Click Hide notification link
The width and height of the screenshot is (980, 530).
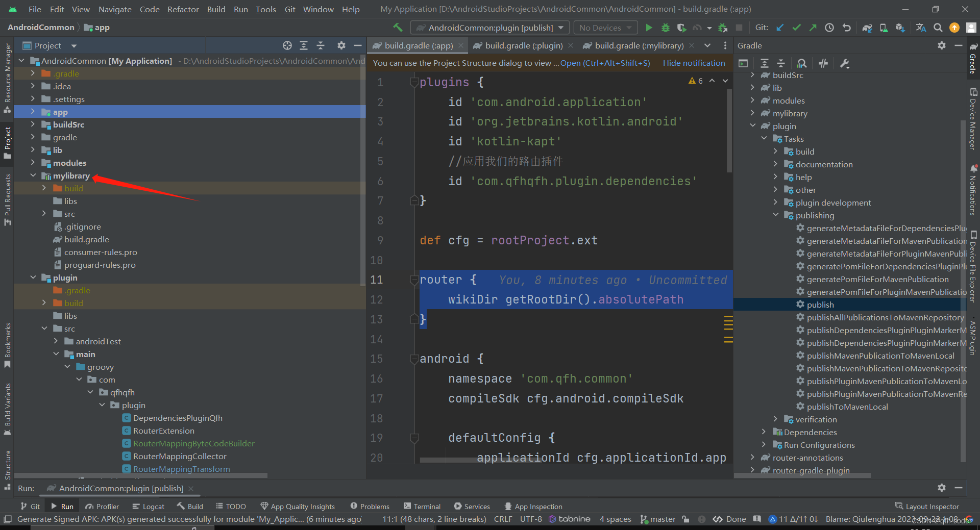point(694,63)
